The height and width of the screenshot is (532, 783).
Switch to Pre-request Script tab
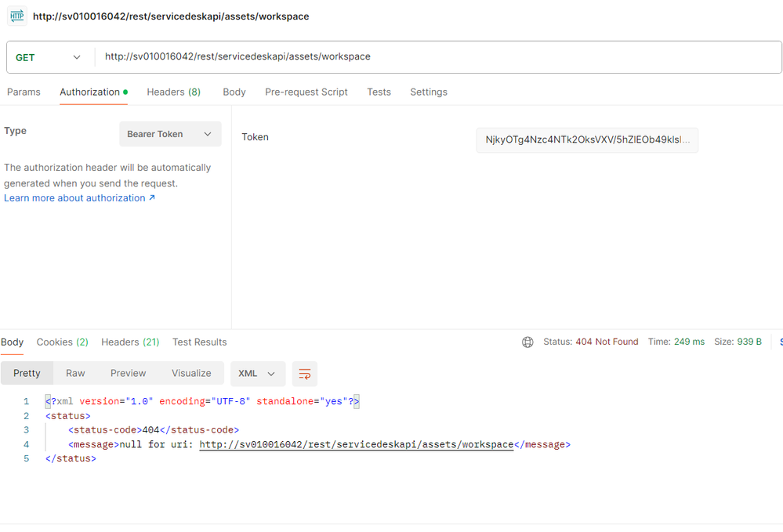coord(306,92)
